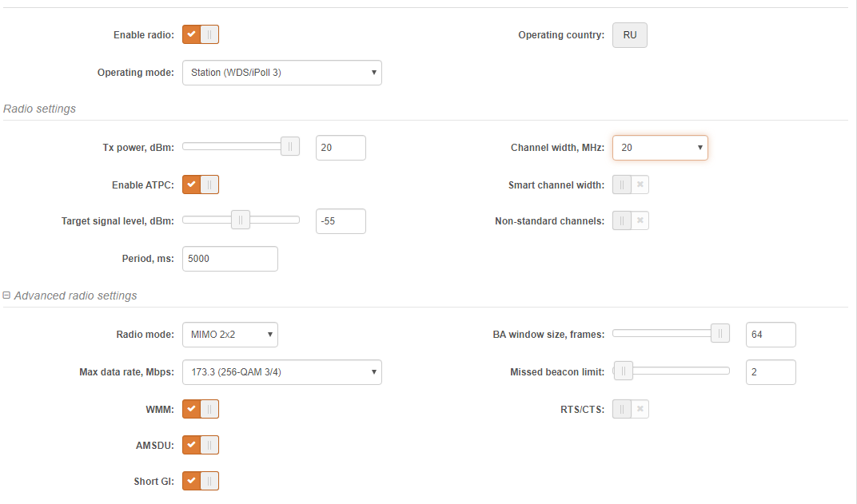Click the Target signal level slider handle
The height and width of the screenshot is (504, 857).
pyautogui.click(x=241, y=220)
